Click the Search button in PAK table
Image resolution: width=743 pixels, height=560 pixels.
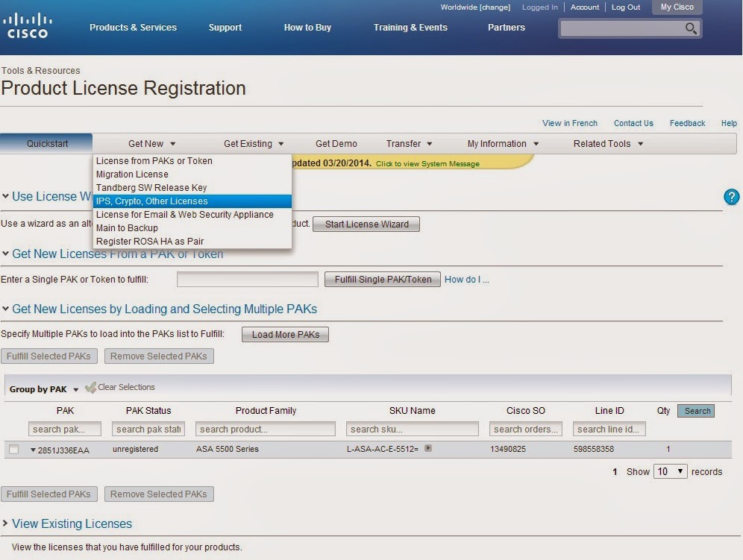point(696,411)
